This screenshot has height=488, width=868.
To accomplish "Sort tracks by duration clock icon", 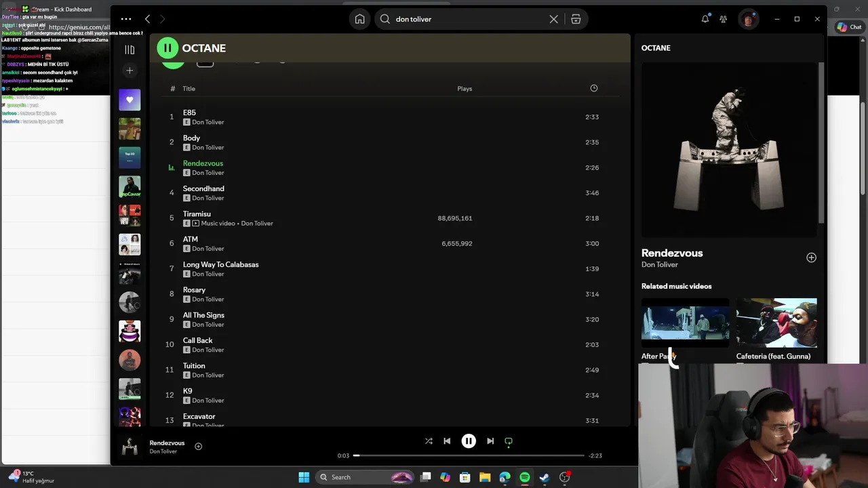I will click(594, 88).
